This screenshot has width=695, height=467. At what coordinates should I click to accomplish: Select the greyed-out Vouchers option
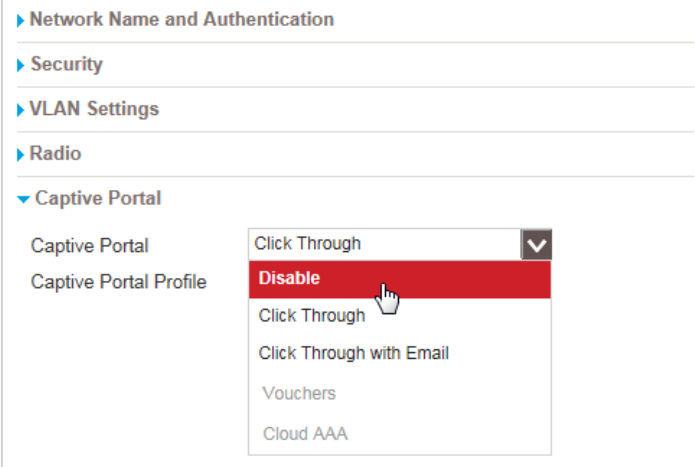tap(299, 394)
